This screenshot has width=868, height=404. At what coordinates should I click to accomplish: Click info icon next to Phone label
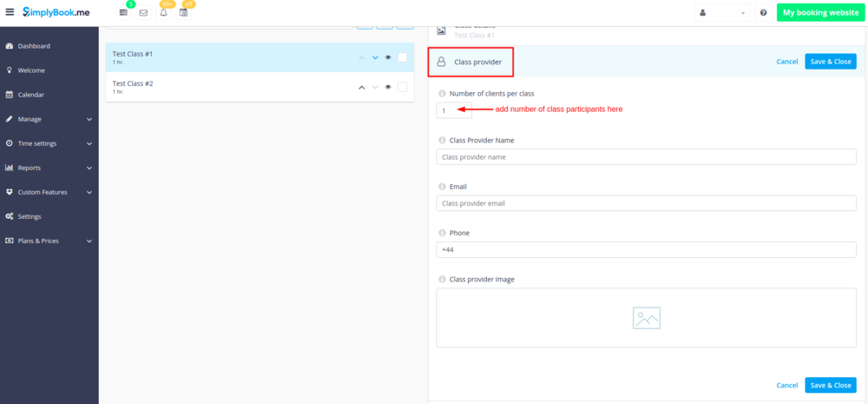click(x=442, y=233)
